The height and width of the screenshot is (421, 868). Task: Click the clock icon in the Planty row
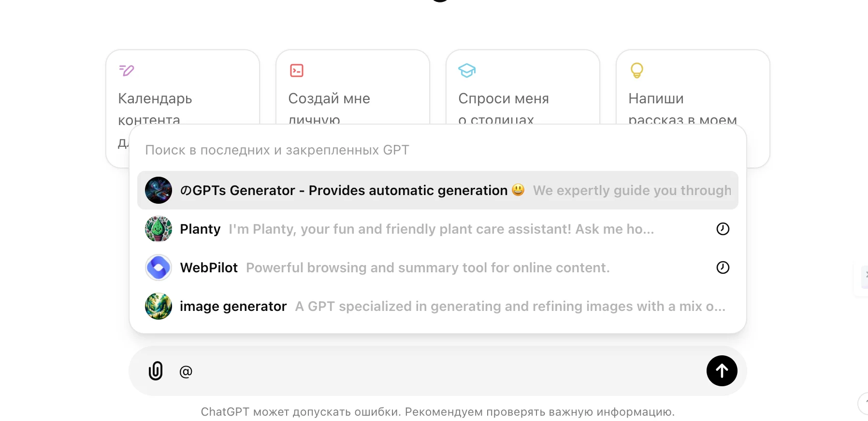723,229
